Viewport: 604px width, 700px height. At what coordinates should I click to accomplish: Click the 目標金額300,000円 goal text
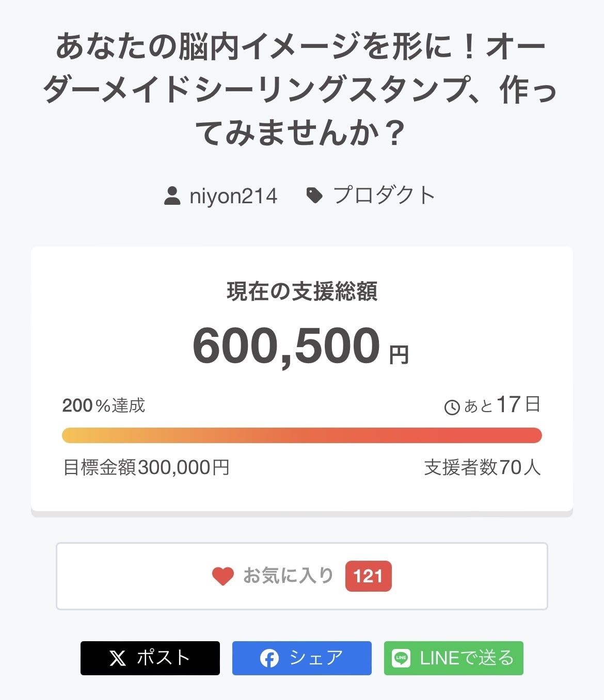[146, 468]
